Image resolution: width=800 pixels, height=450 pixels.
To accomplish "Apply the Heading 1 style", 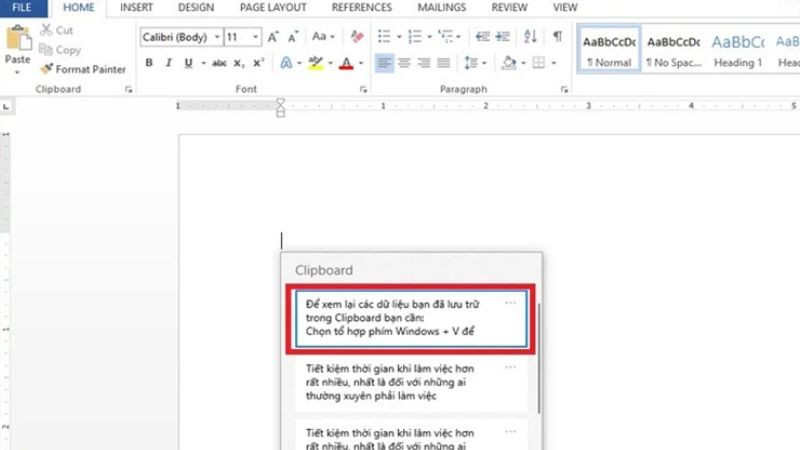I will coord(738,49).
